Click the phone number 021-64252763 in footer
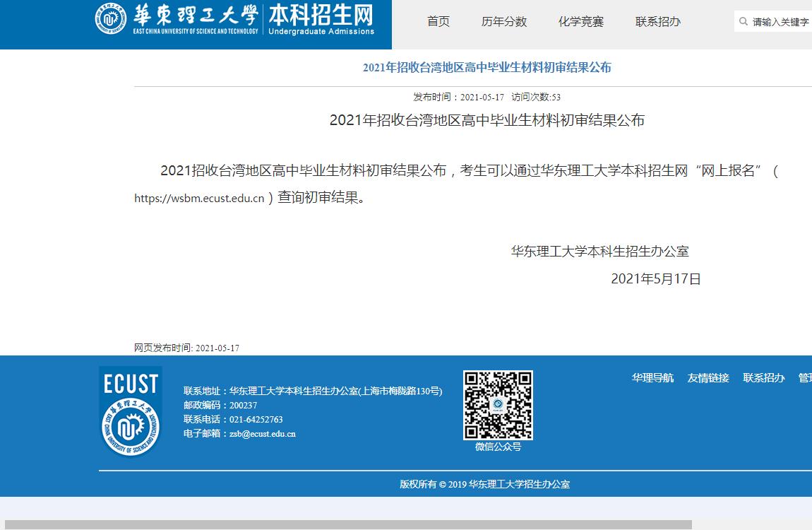812x530 pixels. (x=256, y=420)
